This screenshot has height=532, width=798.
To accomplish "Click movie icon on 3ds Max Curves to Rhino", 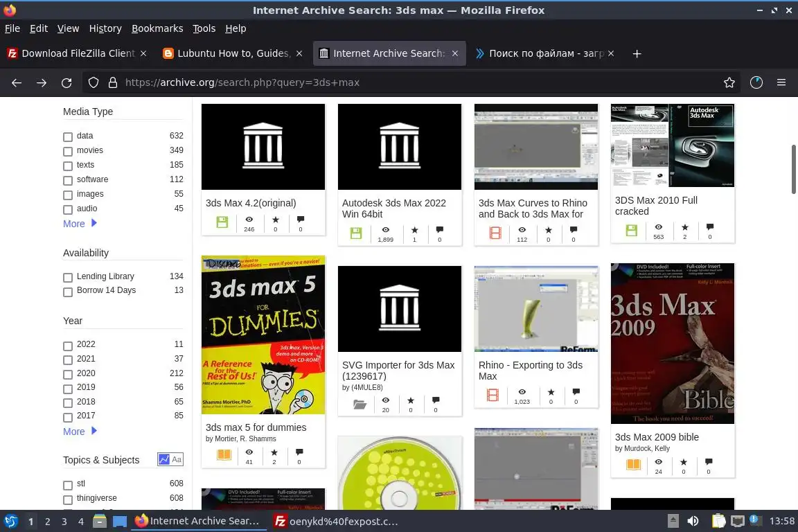I will [495, 233].
